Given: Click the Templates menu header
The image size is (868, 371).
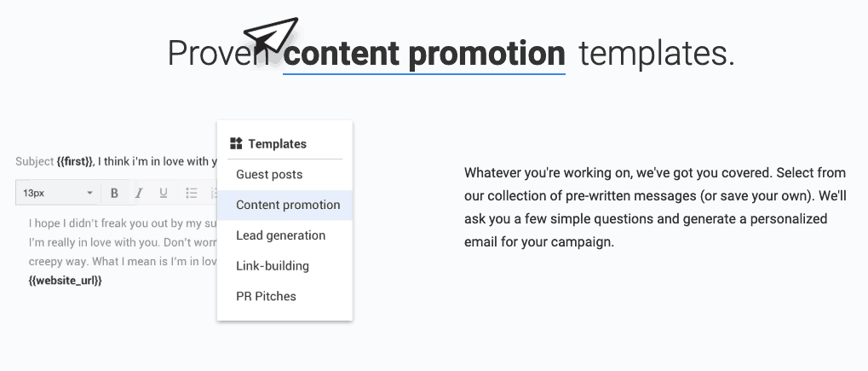Looking at the screenshot, I should 277,143.
